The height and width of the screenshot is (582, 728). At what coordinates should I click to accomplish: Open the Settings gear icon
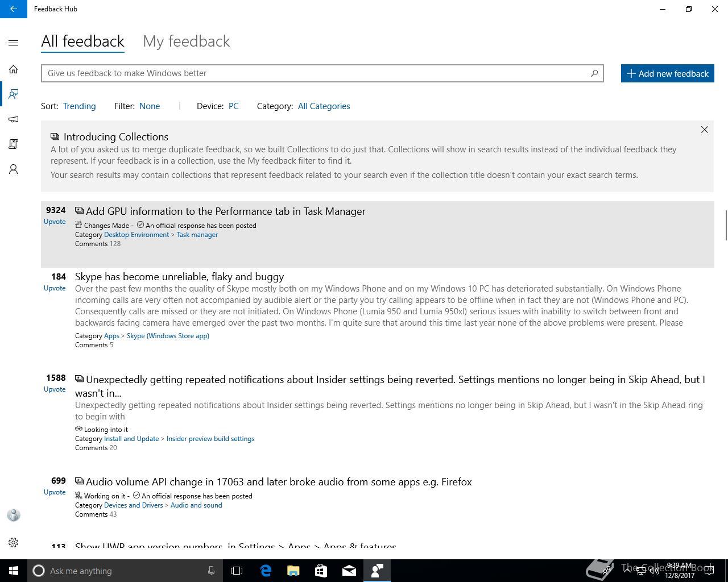[x=14, y=543]
